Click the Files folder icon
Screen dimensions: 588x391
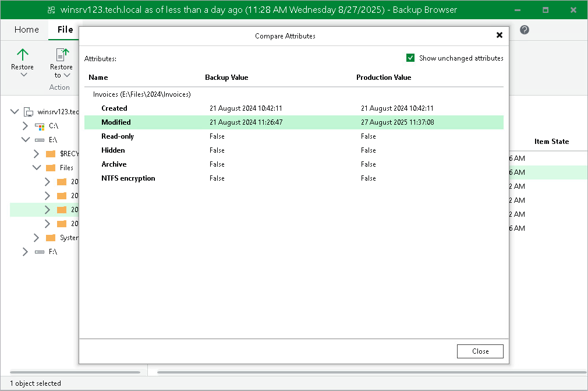click(x=51, y=168)
